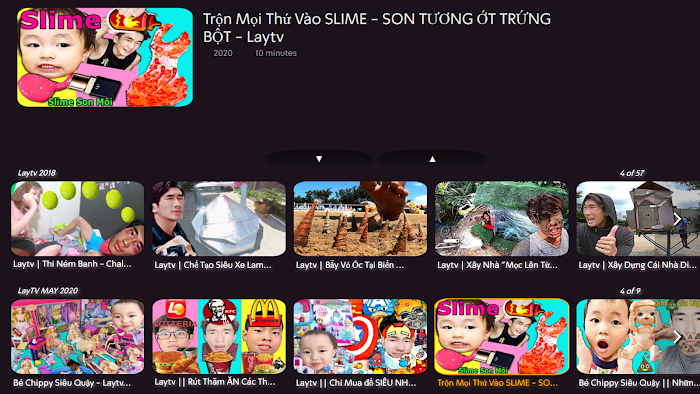Screen dimensions: 700x394
Task: Open Xây Dựng Cái Nhà Di video thumbnail
Action: [x=638, y=219]
